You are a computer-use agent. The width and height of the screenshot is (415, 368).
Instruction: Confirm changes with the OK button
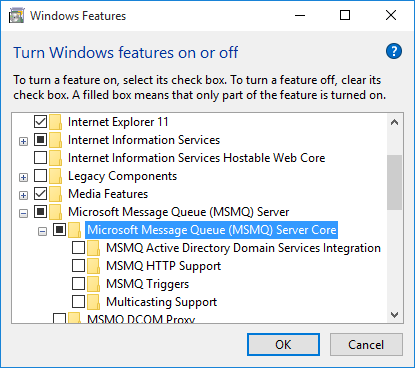pyautogui.click(x=283, y=345)
